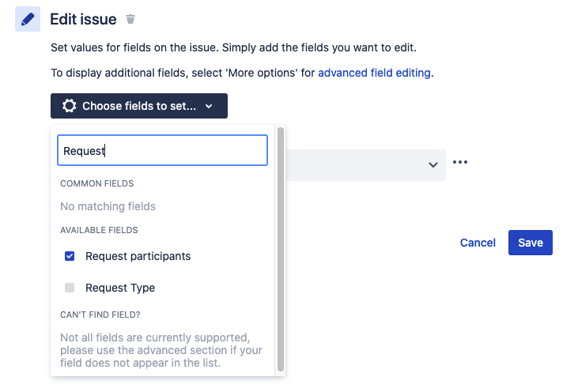The image size is (578, 392).
Task: Open the three-dot more options menu
Action: [x=460, y=163]
